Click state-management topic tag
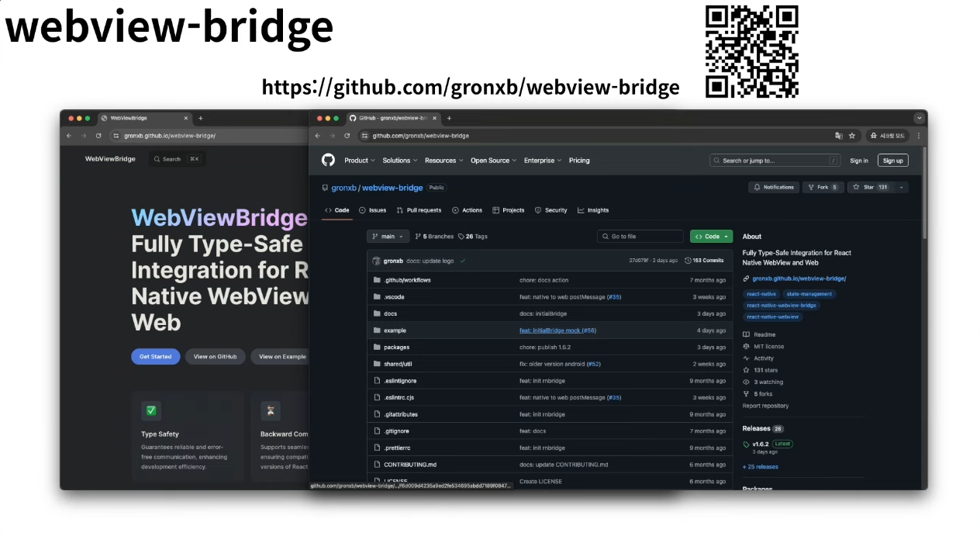This screenshot has width=980, height=543. [809, 294]
